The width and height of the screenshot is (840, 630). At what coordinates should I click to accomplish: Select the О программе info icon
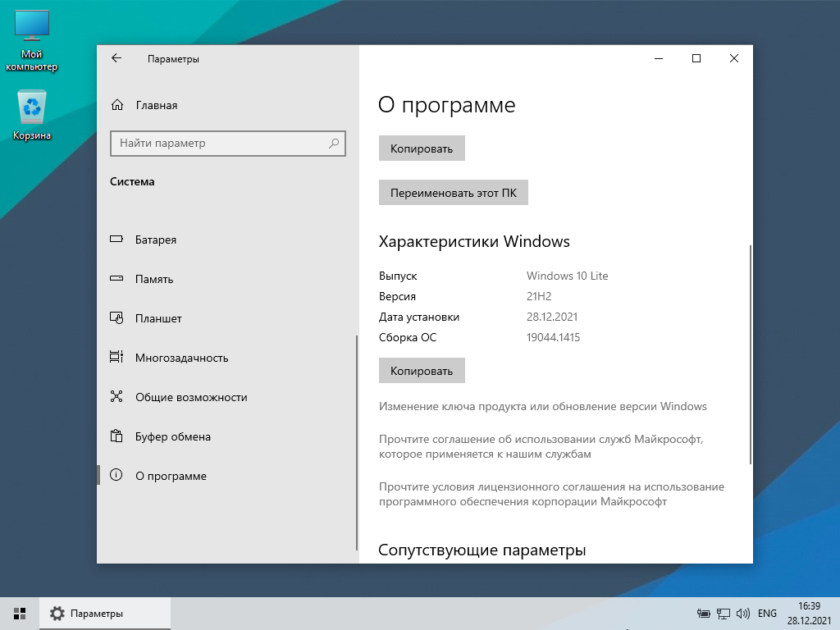click(x=116, y=475)
